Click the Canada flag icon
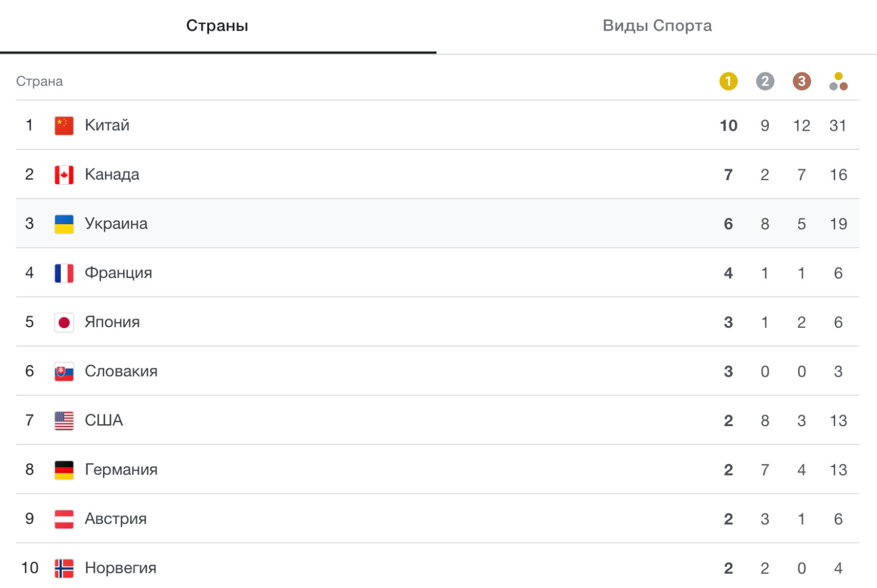Screen dimensions: 877x588 pyautogui.click(x=64, y=175)
